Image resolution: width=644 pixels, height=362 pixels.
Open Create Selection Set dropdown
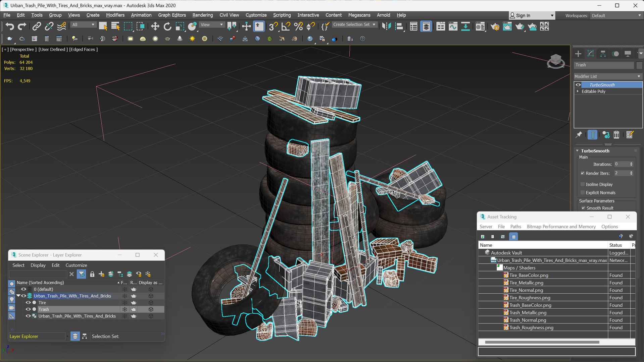coord(354,25)
